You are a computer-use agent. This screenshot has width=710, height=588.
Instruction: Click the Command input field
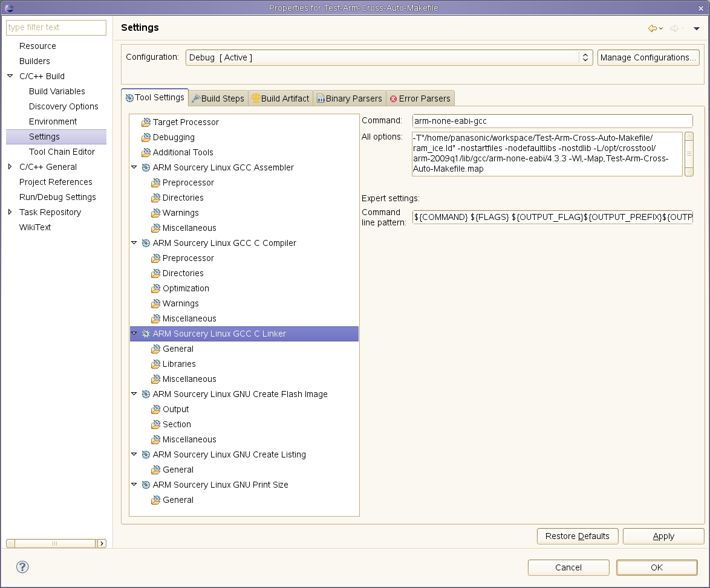pyautogui.click(x=552, y=121)
